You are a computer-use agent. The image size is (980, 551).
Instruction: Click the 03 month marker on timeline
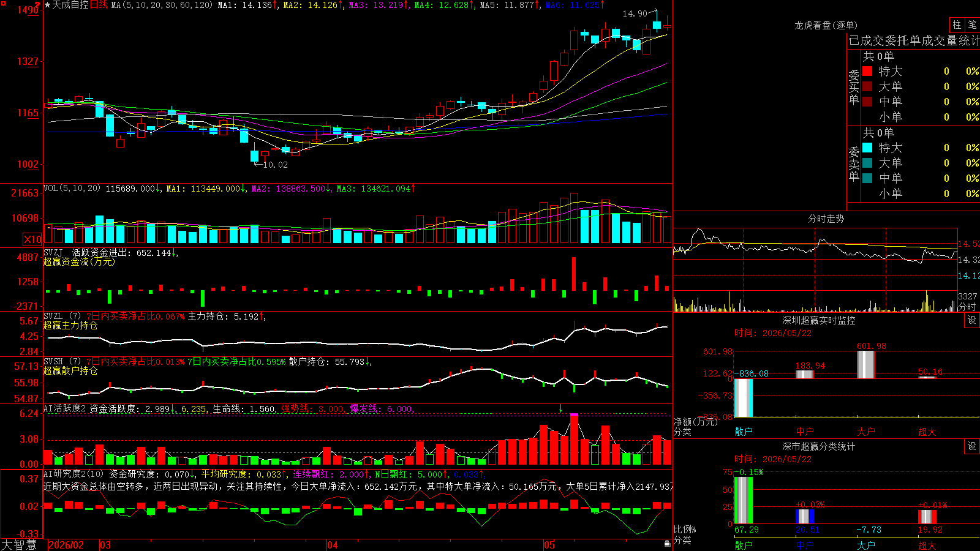point(105,545)
